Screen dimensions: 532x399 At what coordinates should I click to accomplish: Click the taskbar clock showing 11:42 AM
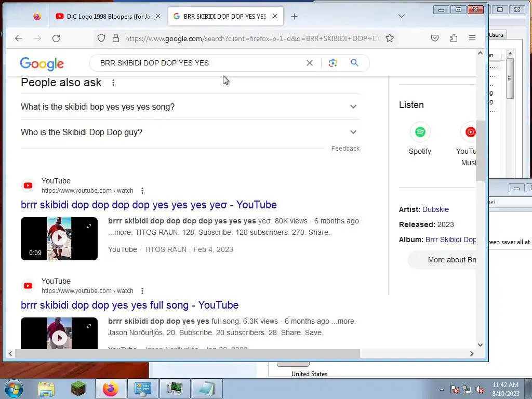pos(506,389)
